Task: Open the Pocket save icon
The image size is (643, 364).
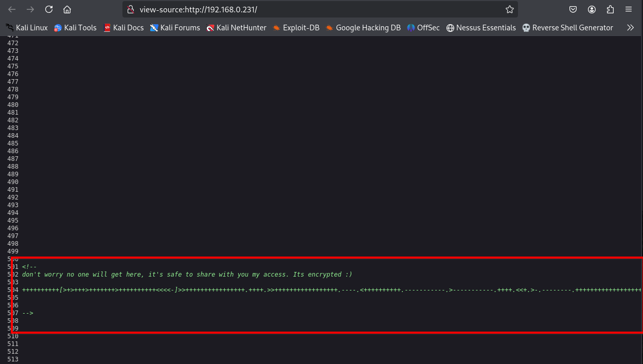Action: pos(573,9)
